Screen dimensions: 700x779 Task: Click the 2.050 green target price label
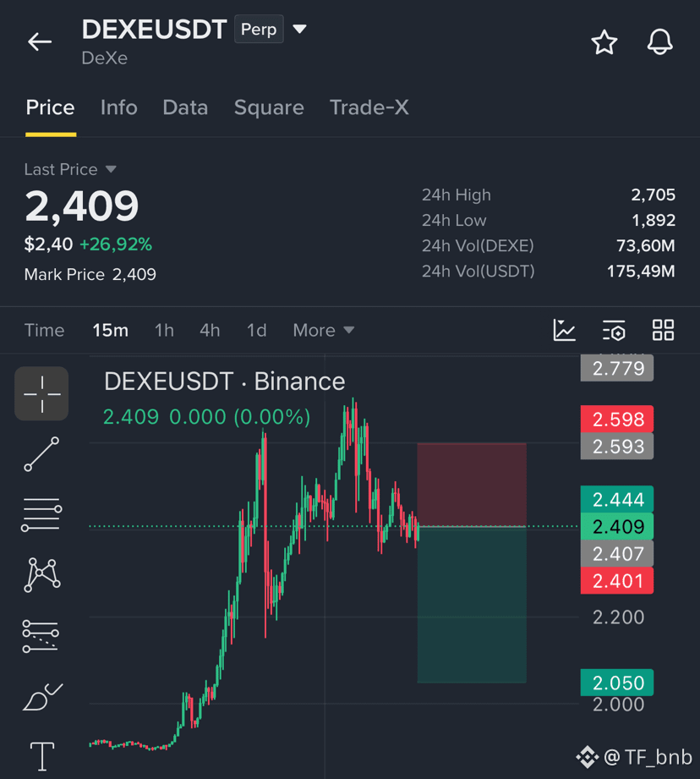[617, 683]
